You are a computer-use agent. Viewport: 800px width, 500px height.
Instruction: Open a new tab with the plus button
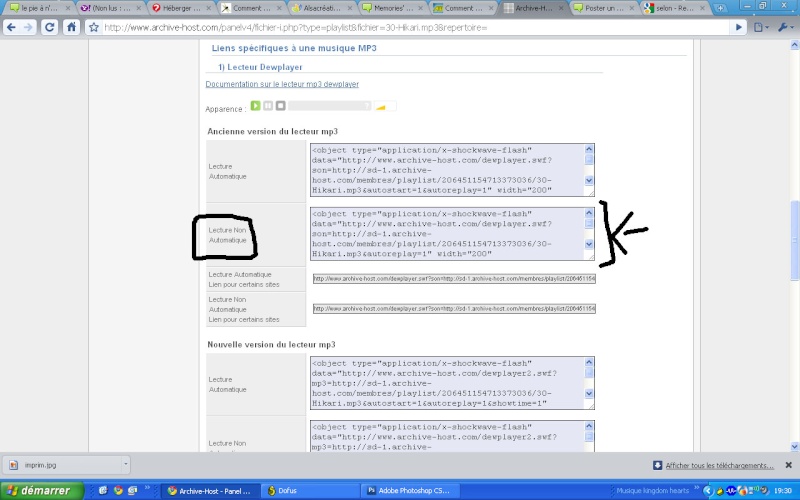[x=719, y=8]
